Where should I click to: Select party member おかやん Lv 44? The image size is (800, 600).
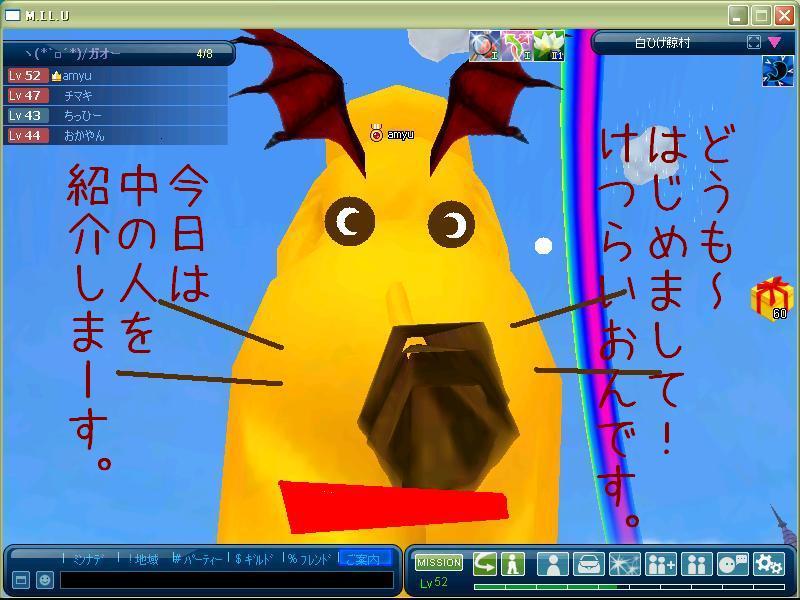115,135
